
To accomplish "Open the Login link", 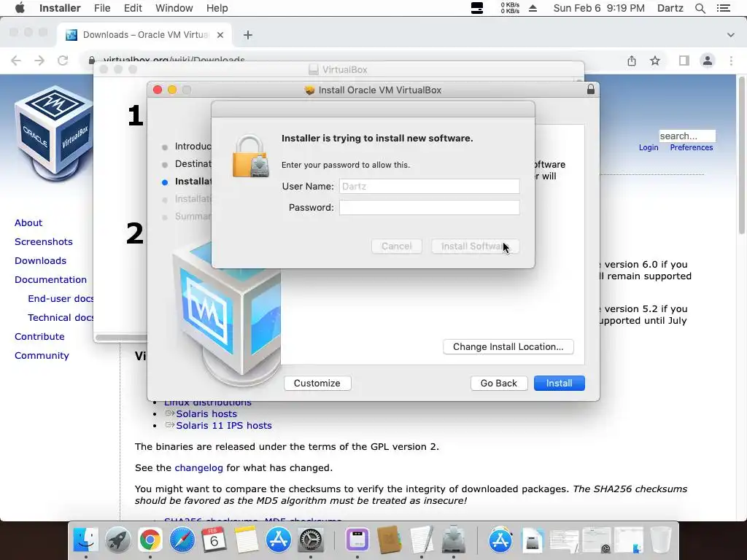I will pos(649,147).
